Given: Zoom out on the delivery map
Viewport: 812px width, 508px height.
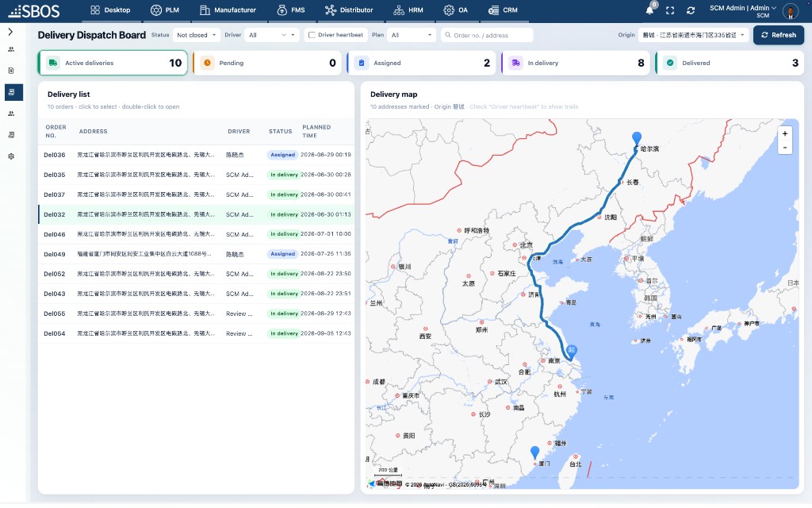Looking at the screenshot, I should pyautogui.click(x=785, y=148).
